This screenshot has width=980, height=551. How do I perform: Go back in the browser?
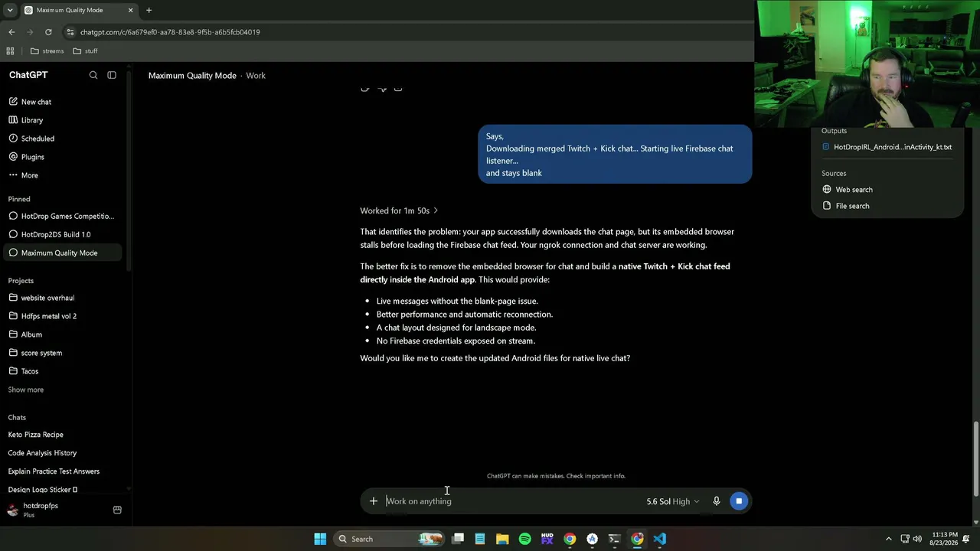click(11, 32)
